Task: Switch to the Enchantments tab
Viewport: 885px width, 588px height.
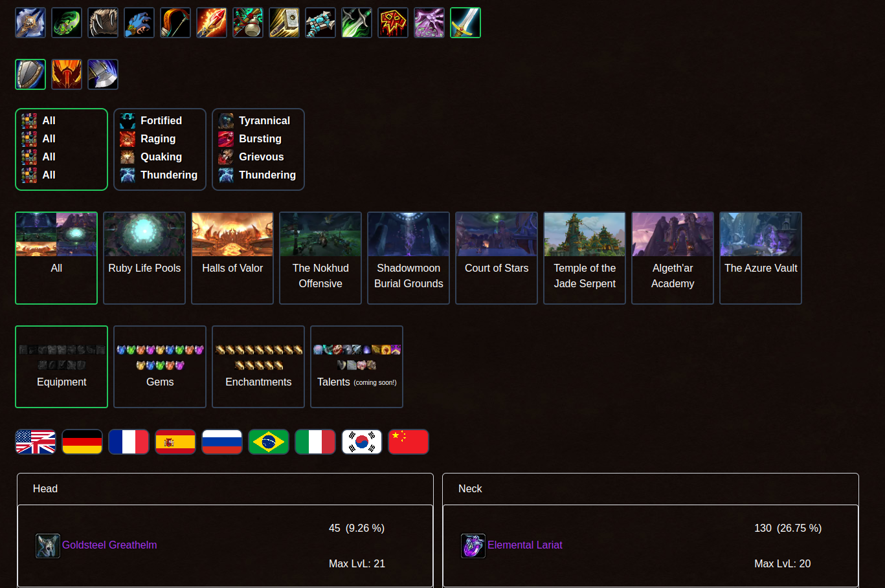Action: (x=258, y=367)
